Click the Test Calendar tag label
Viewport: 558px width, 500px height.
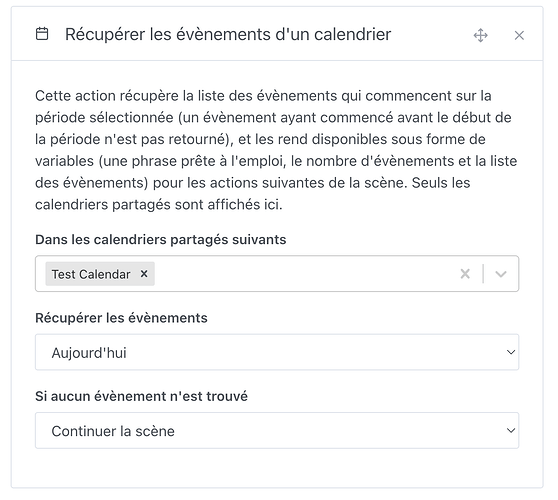point(91,274)
